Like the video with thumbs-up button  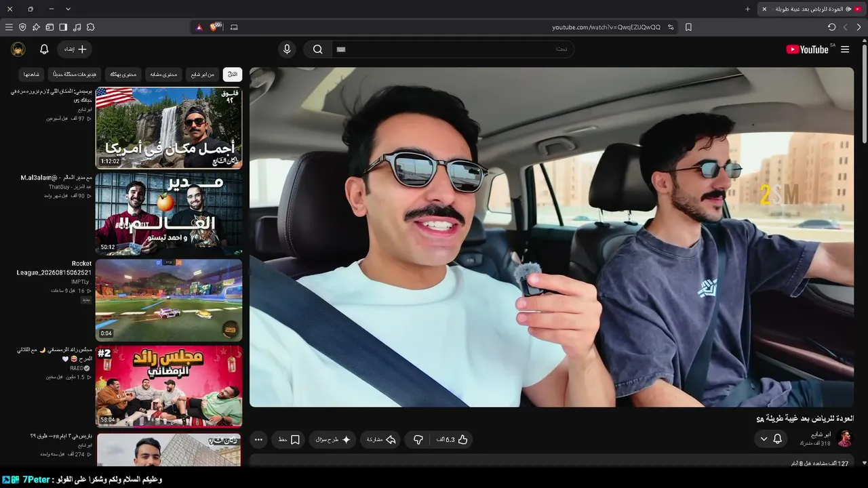tap(452, 440)
